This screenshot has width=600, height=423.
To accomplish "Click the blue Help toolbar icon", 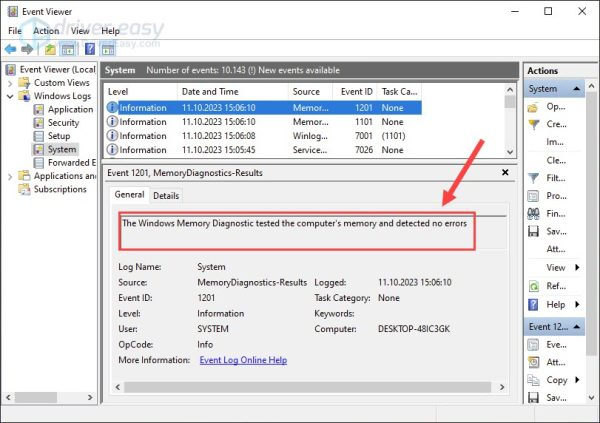I will (x=90, y=48).
